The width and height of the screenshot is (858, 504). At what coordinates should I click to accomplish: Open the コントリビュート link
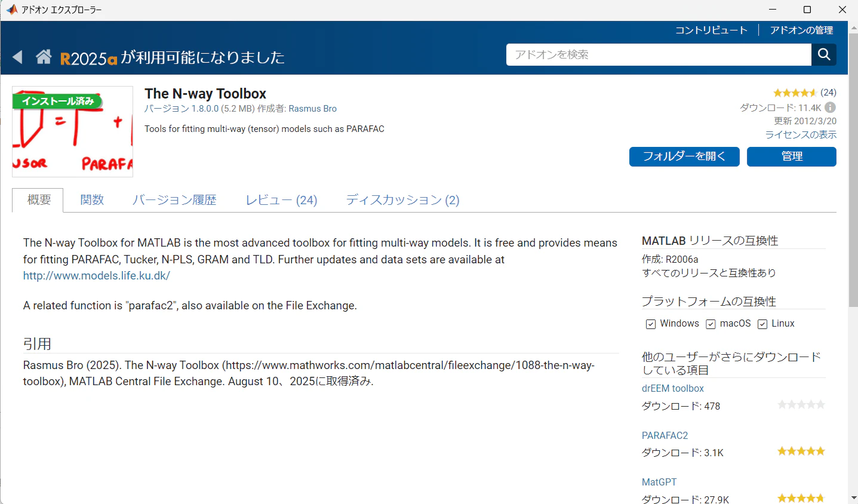click(x=711, y=30)
